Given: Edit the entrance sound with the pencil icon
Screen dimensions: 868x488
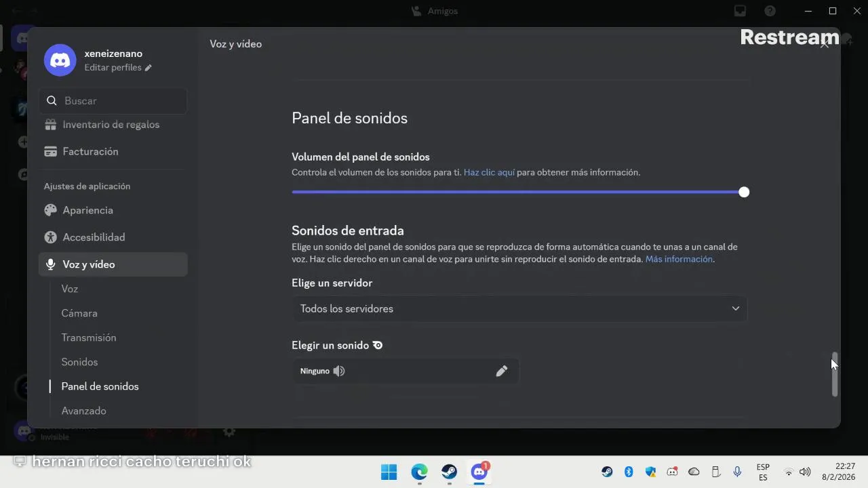Looking at the screenshot, I should click(x=502, y=371).
